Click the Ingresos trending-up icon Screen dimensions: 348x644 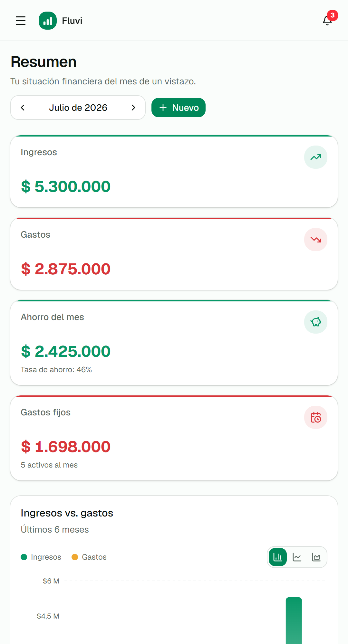pyautogui.click(x=316, y=157)
